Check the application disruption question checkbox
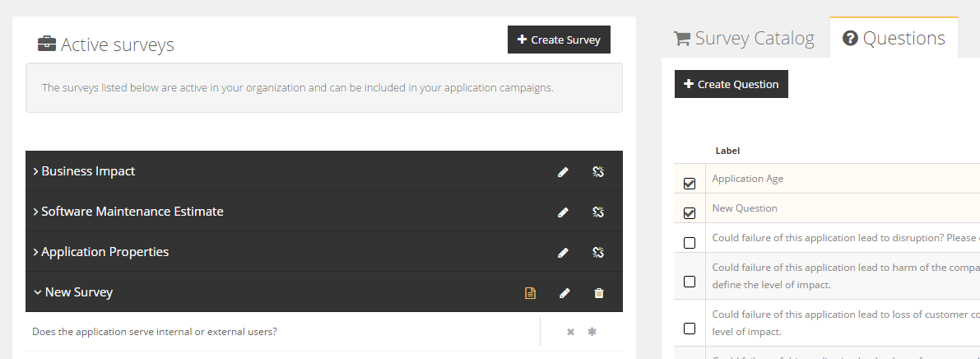 [690, 243]
